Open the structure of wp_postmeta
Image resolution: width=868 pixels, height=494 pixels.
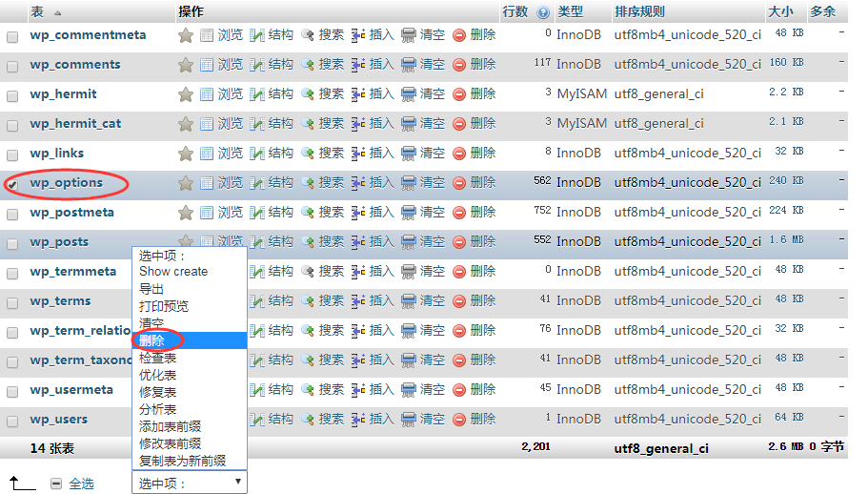(x=272, y=213)
